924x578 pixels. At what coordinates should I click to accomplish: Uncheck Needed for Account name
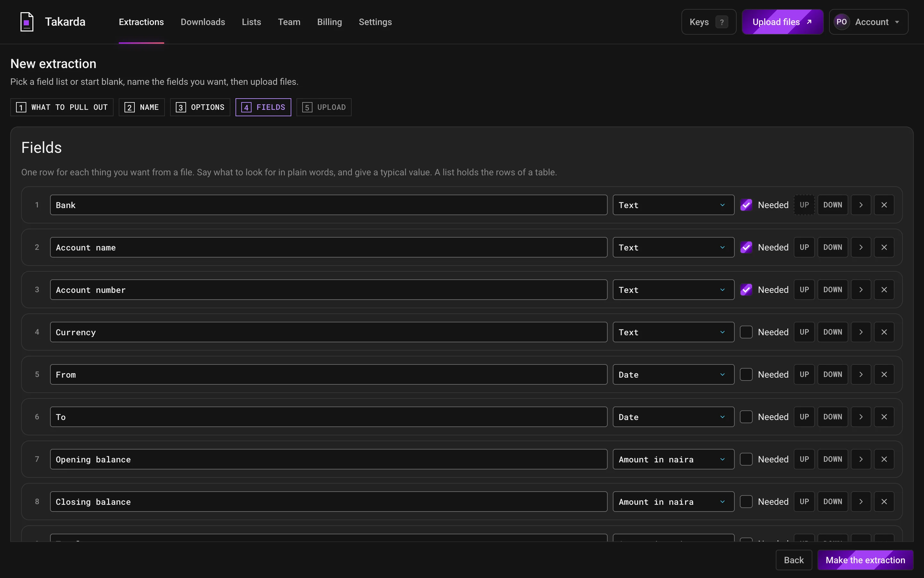point(746,247)
